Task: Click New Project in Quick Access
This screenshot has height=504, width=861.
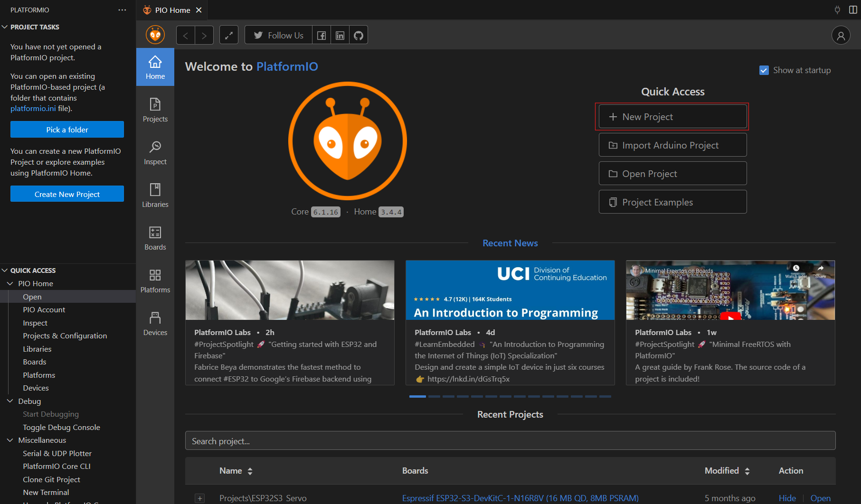Action: 672,117
